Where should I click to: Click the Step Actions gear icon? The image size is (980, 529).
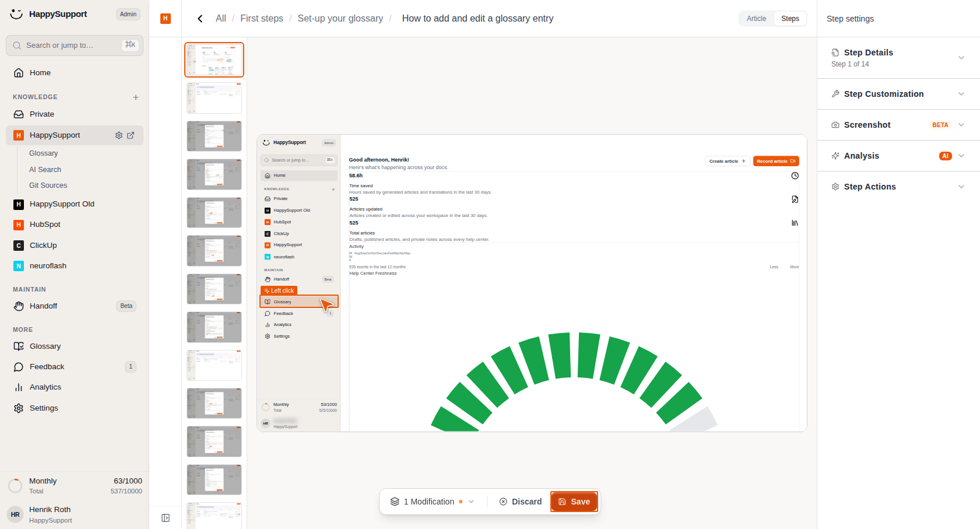pyautogui.click(x=835, y=187)
